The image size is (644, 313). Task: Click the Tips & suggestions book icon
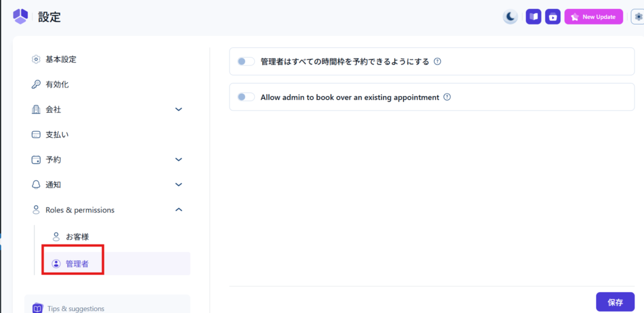coord(38,308)
